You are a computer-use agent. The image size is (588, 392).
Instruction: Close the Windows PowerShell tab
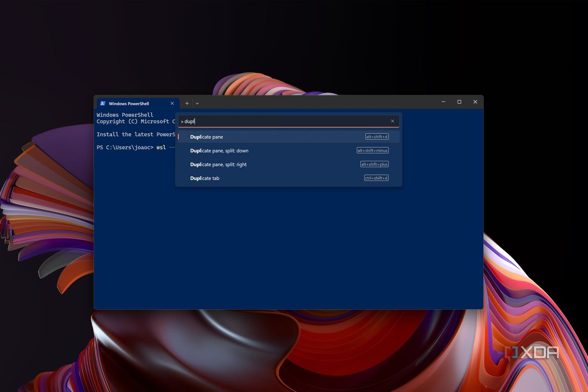172,104
